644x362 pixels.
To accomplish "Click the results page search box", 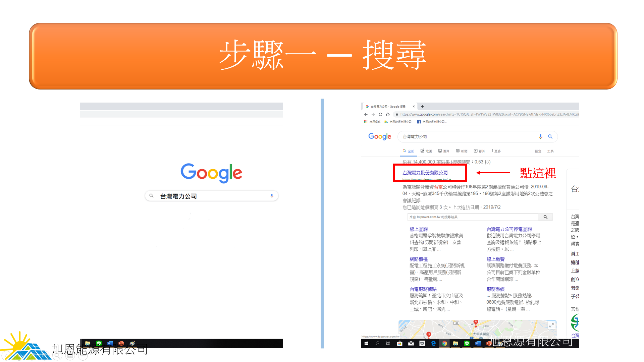I will 477,137.
